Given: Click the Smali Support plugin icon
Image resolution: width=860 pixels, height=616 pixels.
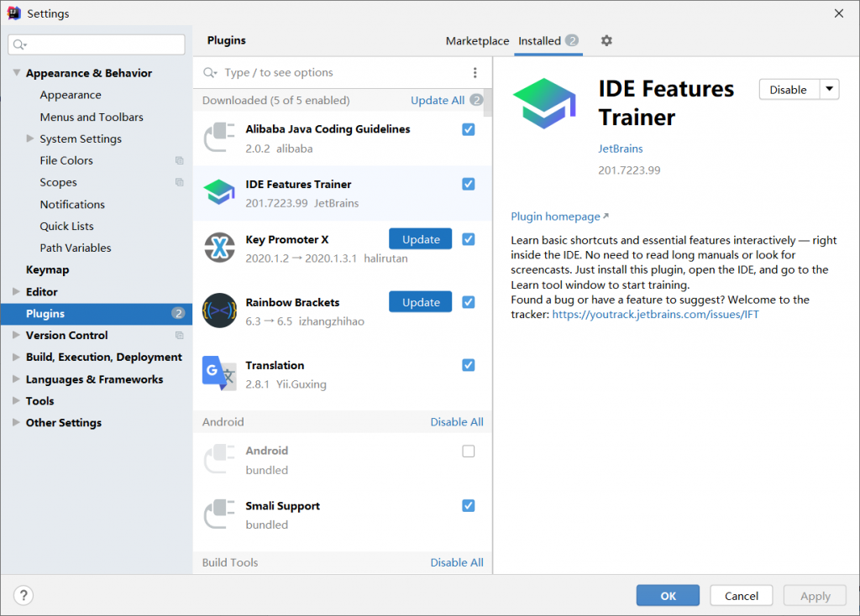Looking at the screenshot, I should (219, 514).
